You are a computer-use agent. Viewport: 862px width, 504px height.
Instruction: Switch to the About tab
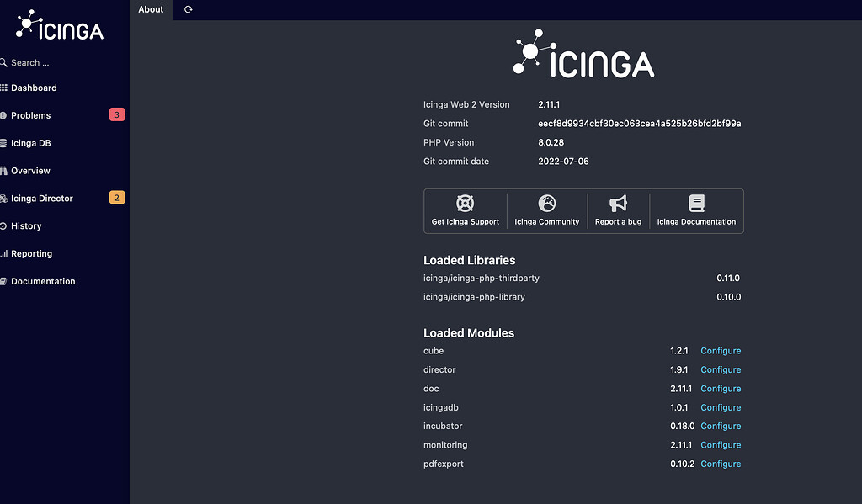(150, 9)
